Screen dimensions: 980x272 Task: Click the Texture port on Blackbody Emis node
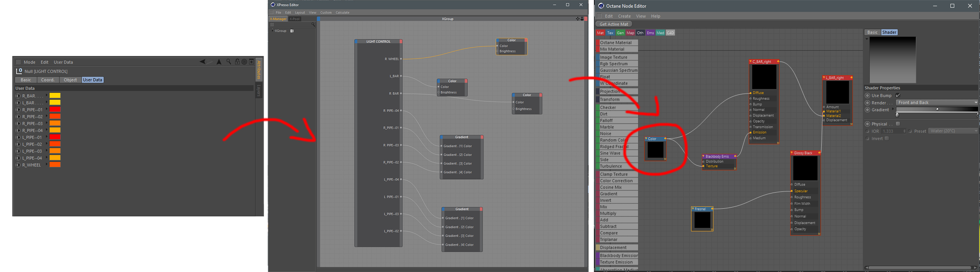click(703, 166)
